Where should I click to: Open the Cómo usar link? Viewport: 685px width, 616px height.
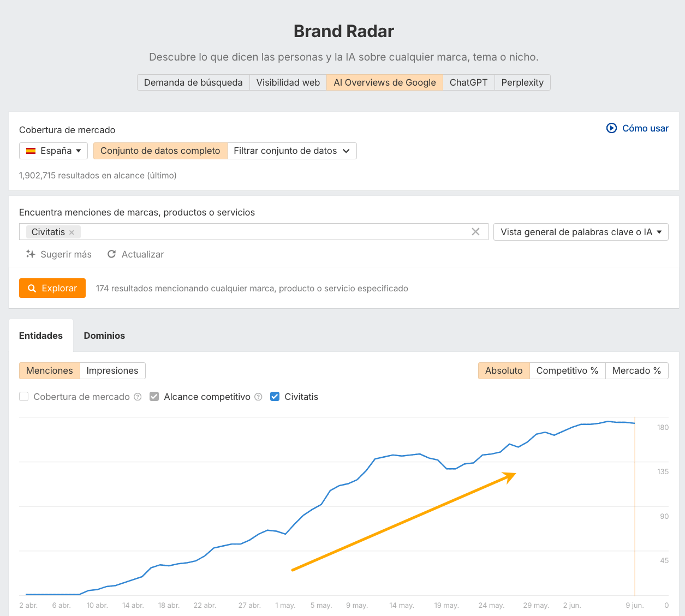pos(645,128)
